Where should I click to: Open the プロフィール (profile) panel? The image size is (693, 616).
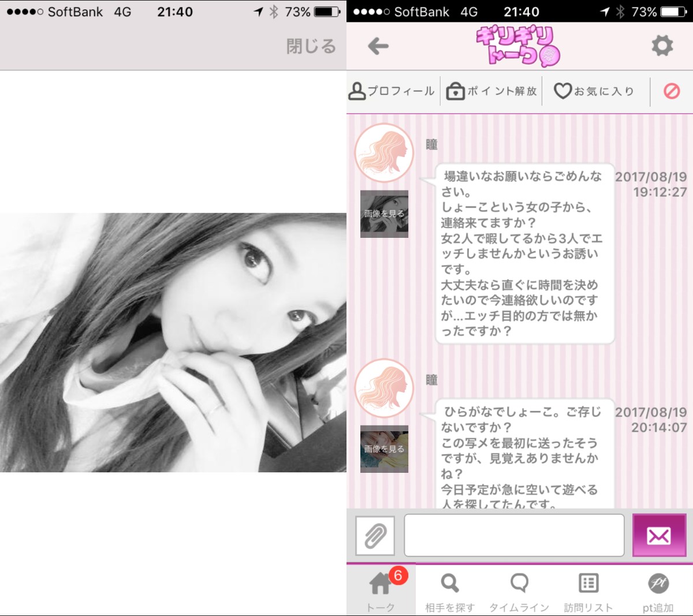392,91
